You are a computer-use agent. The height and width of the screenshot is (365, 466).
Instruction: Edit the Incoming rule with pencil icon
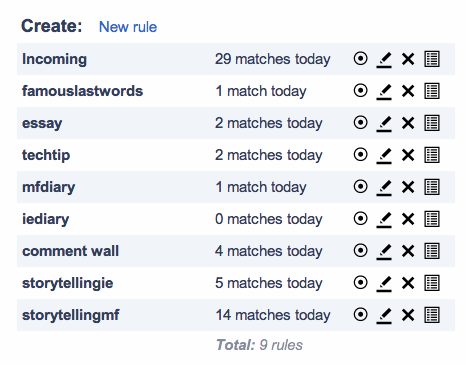point(384,60)
